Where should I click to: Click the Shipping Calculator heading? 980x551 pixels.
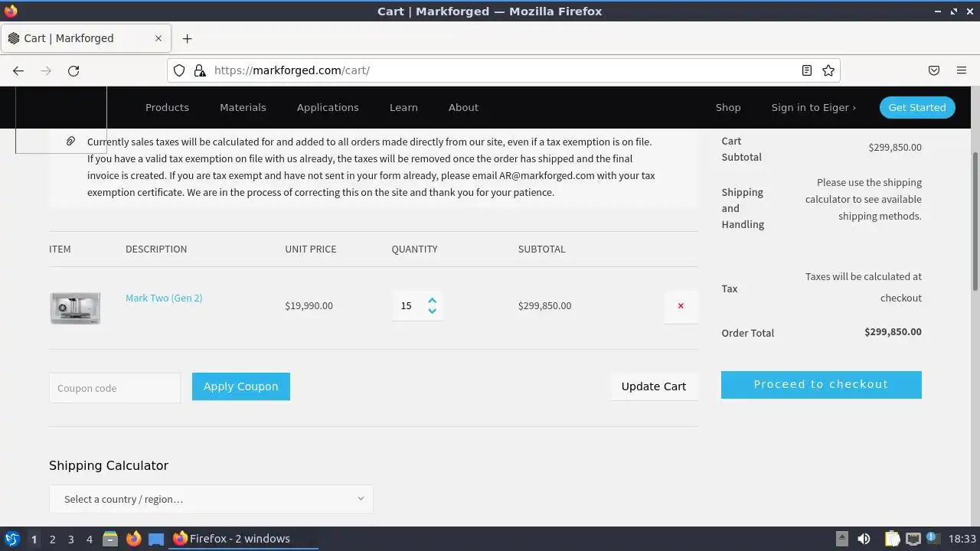pos(109,465)
